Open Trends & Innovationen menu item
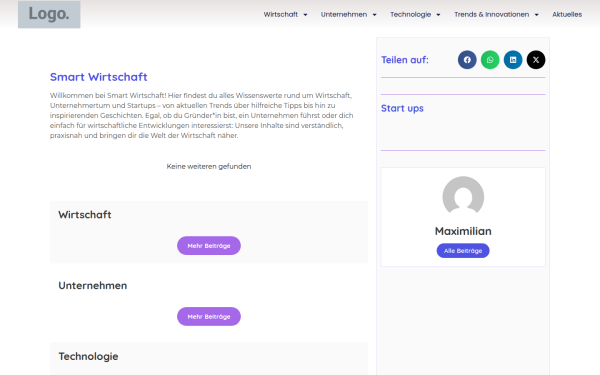Screen dimensions: 600x375 tap(491, 15)
